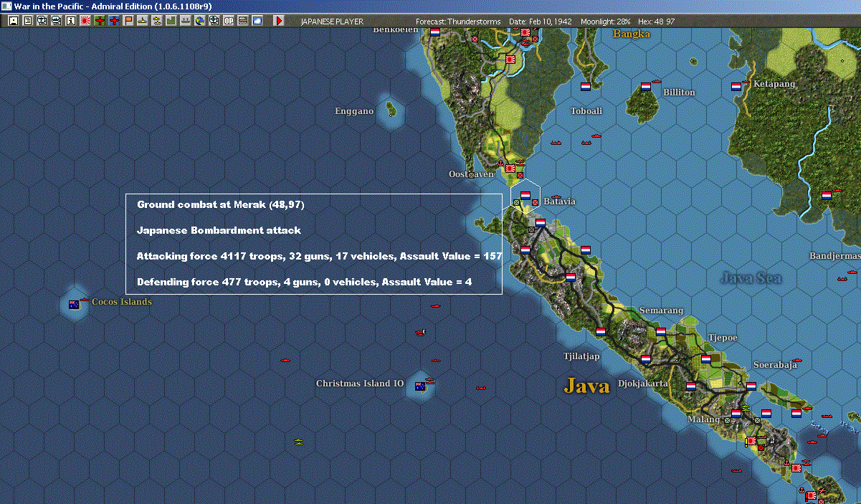
Task: Click the crosshair target toolbar icon
Action: pyautogui.click(x=214, y=21)
